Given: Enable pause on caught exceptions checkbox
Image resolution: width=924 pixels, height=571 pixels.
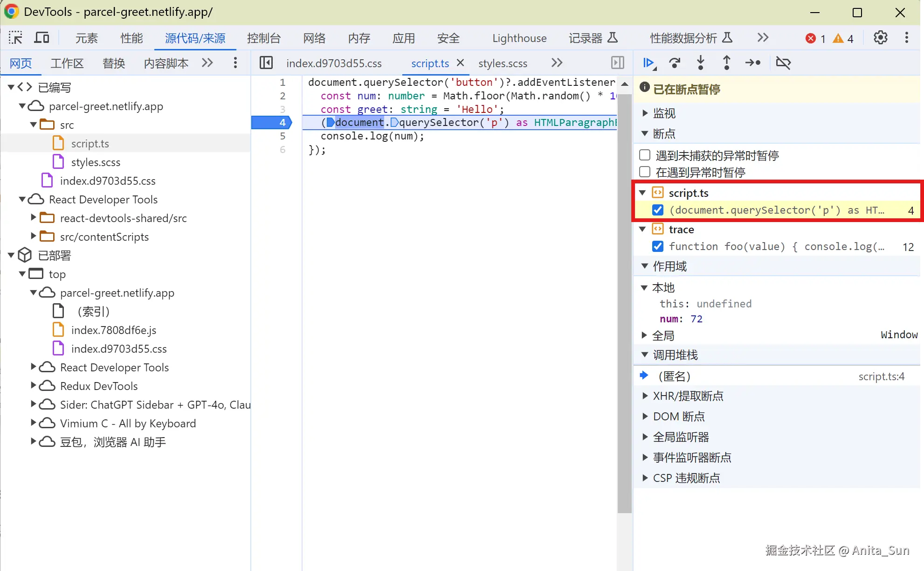Looking at the screenshot, I should (x=645, y=172).
